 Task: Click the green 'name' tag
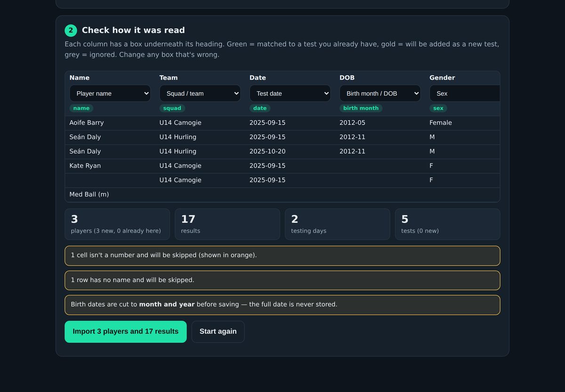click(81, 108)
